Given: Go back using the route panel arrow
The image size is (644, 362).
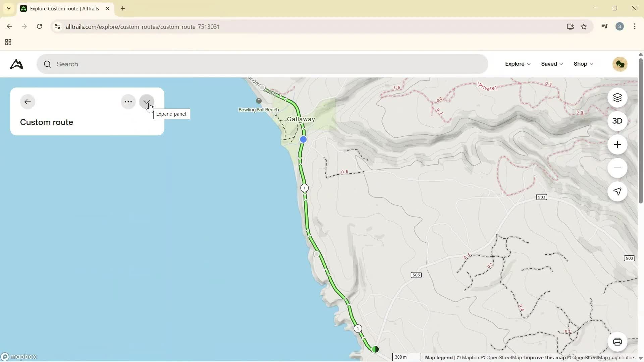Looking at the screenshot, I should point(28,102).
